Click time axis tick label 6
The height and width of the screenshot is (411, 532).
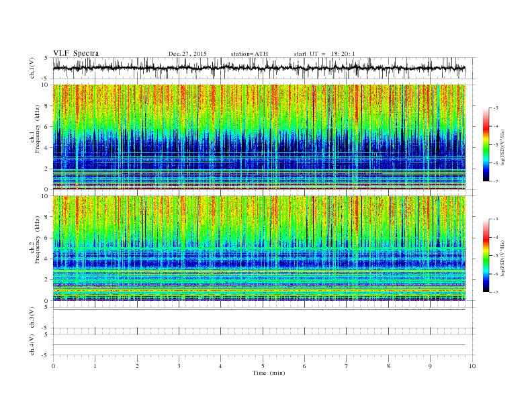[x=304, y=366]
